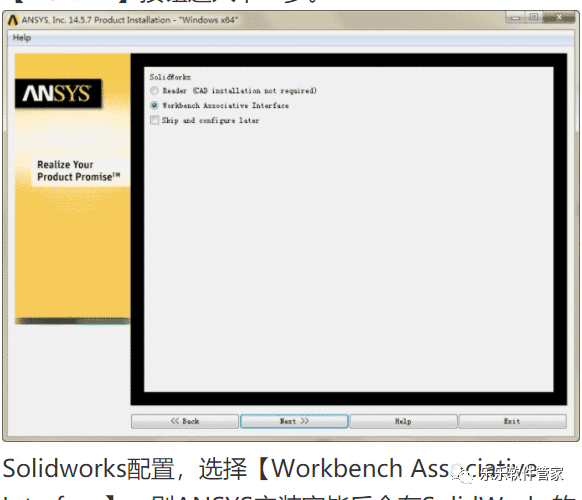Close the installation window
The width and height of the screenshot is (582, 500).
(559, 17)
